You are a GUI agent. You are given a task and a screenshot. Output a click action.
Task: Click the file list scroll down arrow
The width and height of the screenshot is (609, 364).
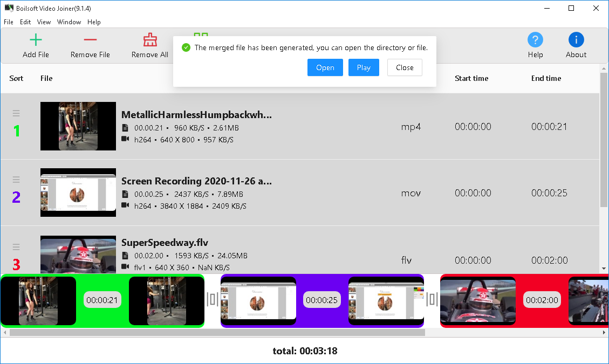(x=604, y=269)
